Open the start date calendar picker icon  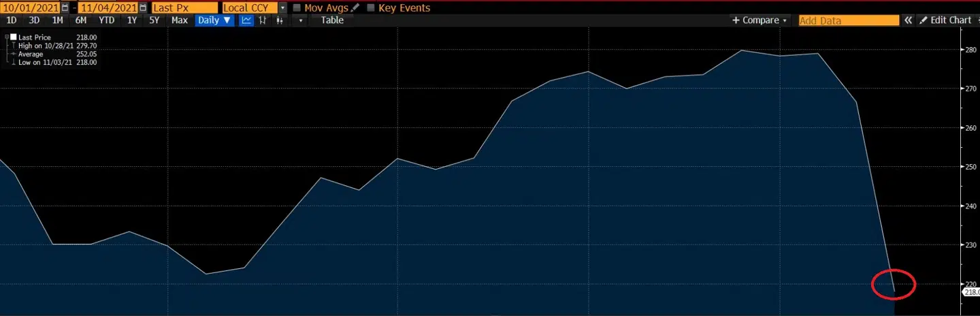pyautogui.click(x=65, y=8)
